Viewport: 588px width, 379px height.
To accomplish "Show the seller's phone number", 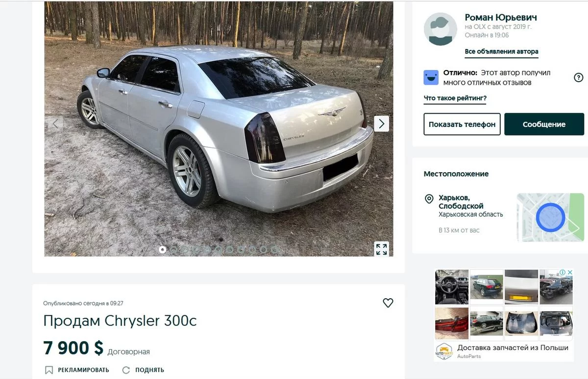I will point(462,124).
